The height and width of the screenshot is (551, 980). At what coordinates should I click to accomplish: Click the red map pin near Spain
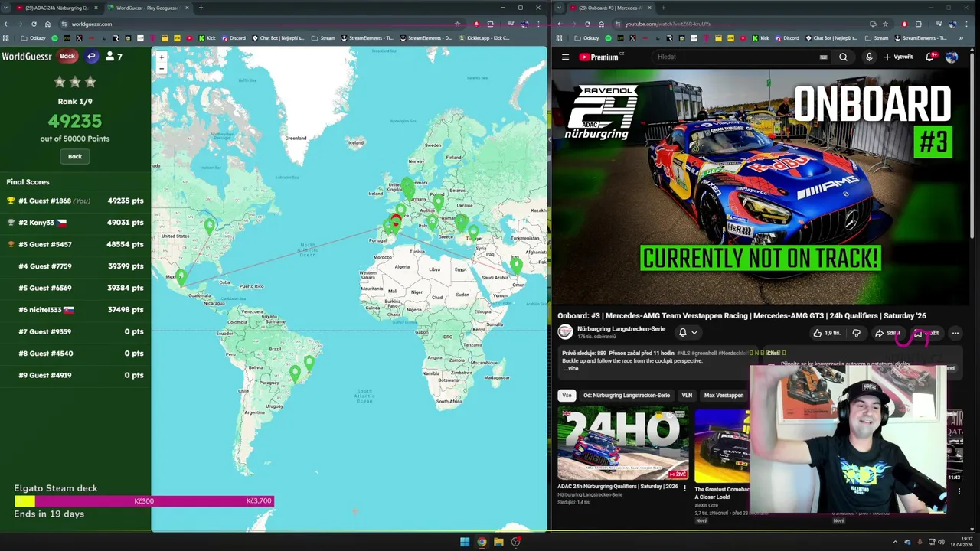point(395,220)
